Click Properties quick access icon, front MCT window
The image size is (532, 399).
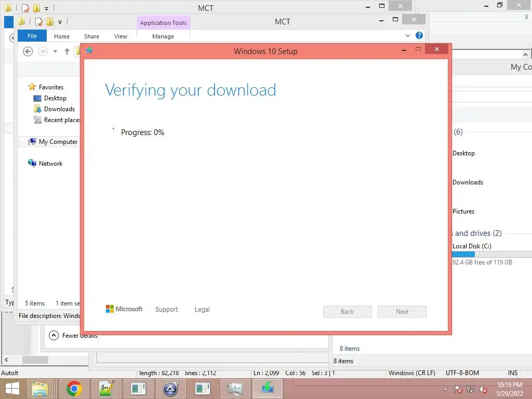pyautogui.click(x=39, y=22)
